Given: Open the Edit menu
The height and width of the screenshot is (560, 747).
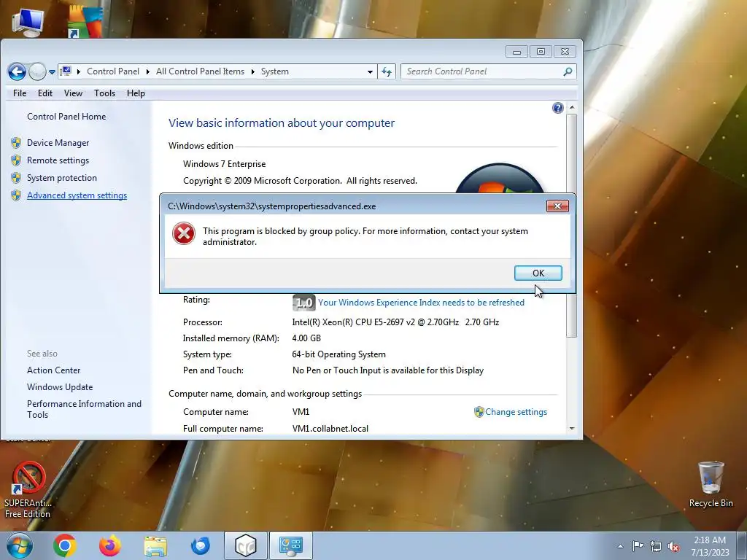Looking at the screenshot, I should pyautogui.click(x=45, y=93).
